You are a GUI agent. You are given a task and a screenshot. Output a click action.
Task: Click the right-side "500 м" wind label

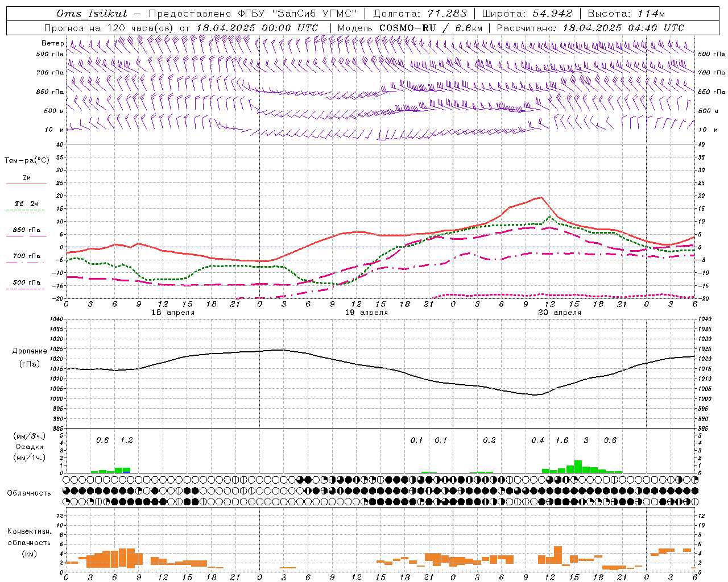coord(708,111)
